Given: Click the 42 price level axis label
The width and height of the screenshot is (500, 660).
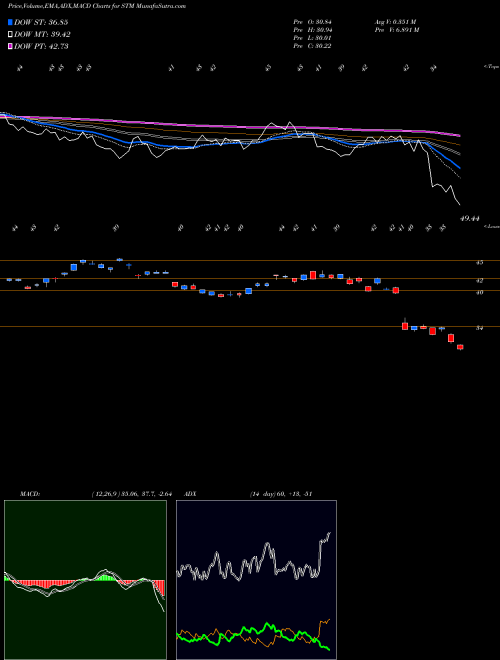Looking at the screenshot, I should click(479, 280).
